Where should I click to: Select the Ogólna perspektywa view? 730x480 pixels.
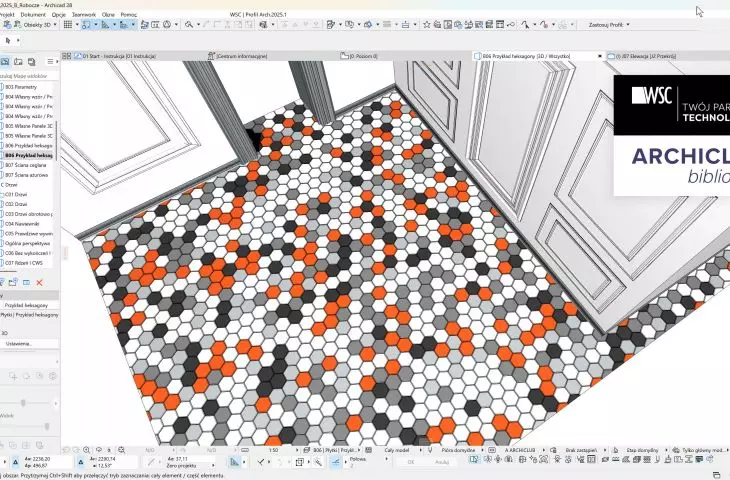coord(27,243)
